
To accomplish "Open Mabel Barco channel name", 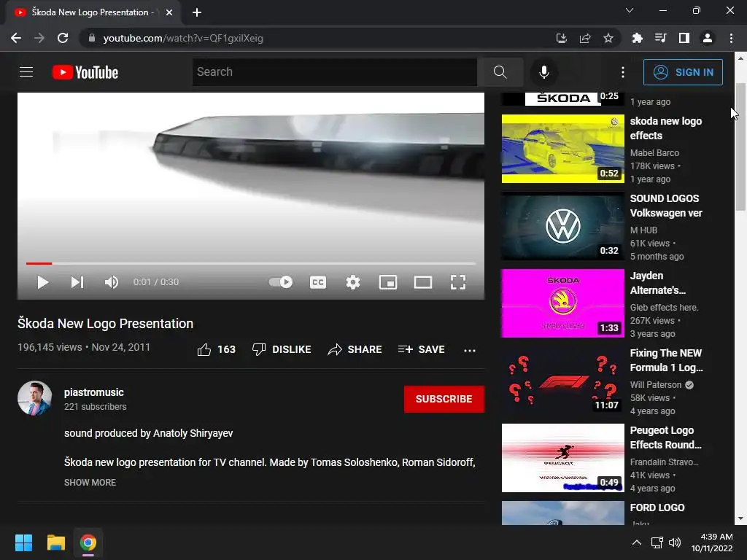I will 654,153.
